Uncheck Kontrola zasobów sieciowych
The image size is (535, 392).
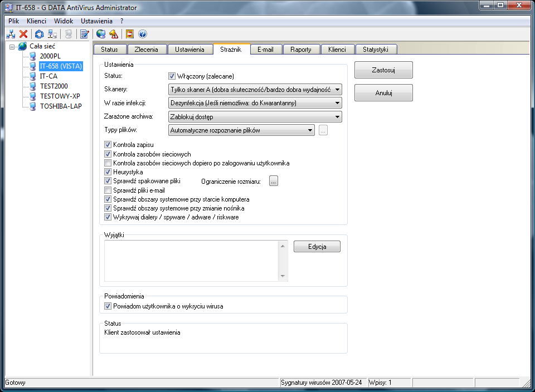click(x=108, y=154)
